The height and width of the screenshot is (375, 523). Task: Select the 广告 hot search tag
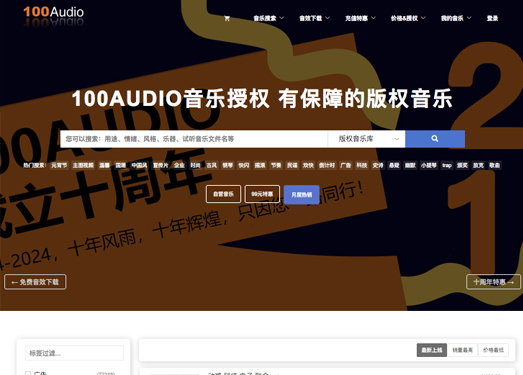pyautogui.click(x=346, y=165)
